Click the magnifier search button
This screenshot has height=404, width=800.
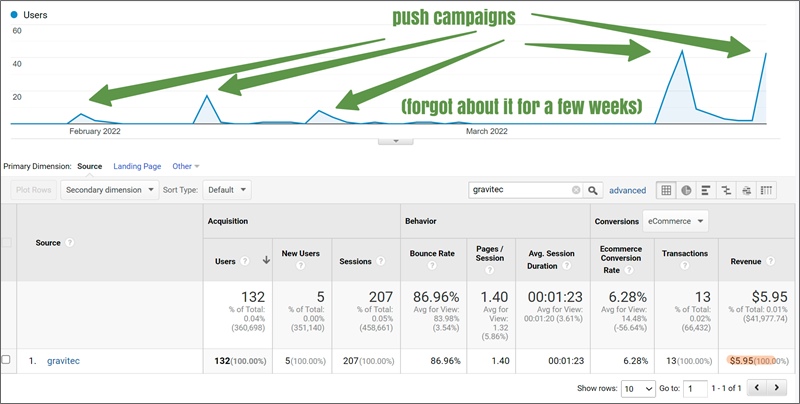coord(593,190)
